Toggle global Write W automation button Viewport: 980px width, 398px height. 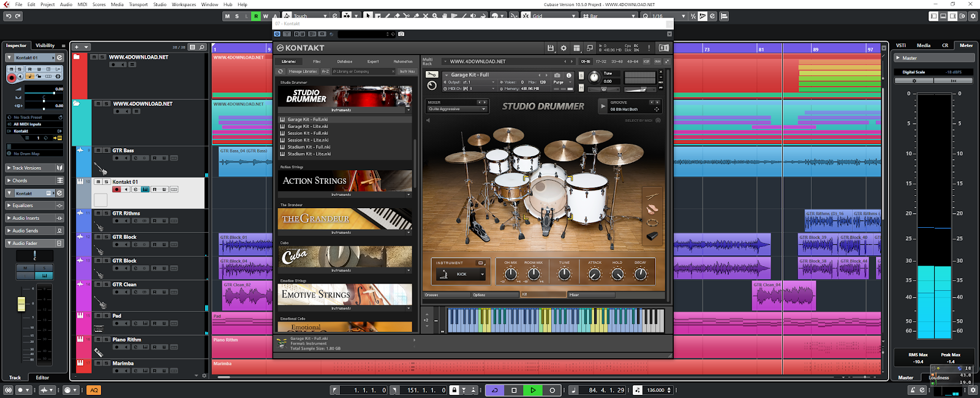pyautogui.click(x=266, y=16)
